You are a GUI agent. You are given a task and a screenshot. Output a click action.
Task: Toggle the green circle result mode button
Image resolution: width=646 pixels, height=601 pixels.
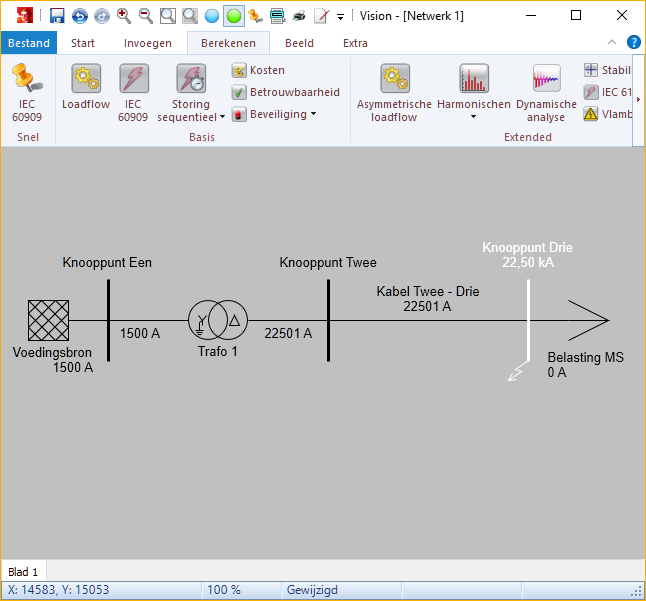coord(233,16)
